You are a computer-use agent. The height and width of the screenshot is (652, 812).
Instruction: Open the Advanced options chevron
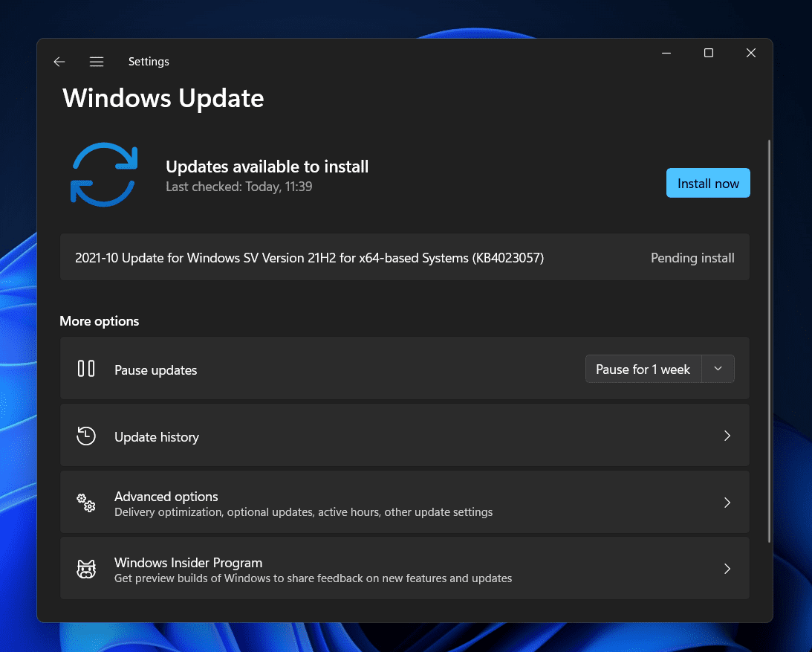point(727,503)
